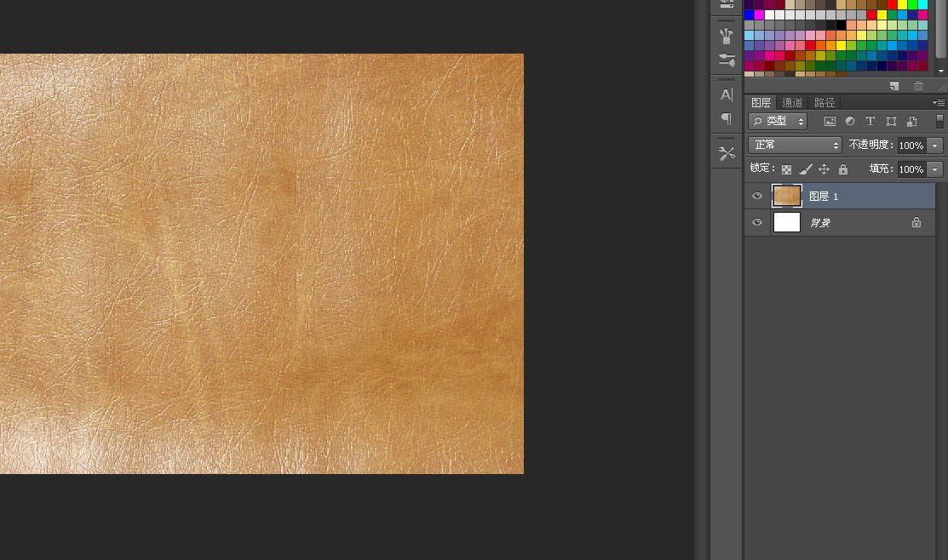The height and width of the screenshot is (560, 948).
Task: Open the Brush Presets panel icon
Action: click(726, 60)
